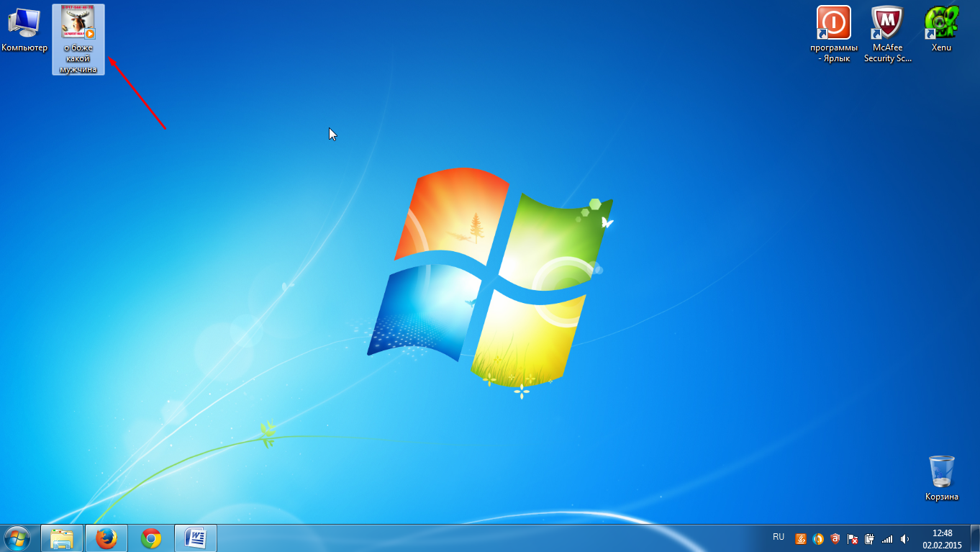Switch to Microsoft Word in the taskbar
The width and height of the screenshot is (980, 552).
point(196,538)
